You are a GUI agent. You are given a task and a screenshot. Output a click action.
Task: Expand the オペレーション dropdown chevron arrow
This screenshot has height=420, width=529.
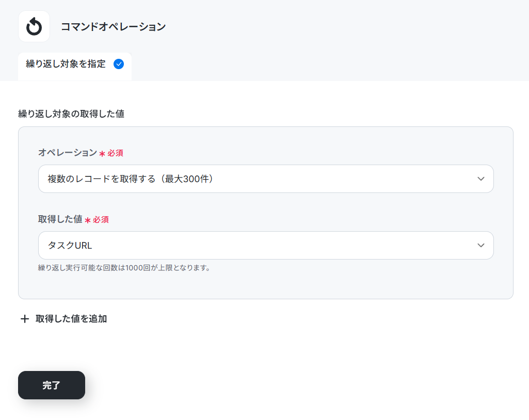click(481, 179)
